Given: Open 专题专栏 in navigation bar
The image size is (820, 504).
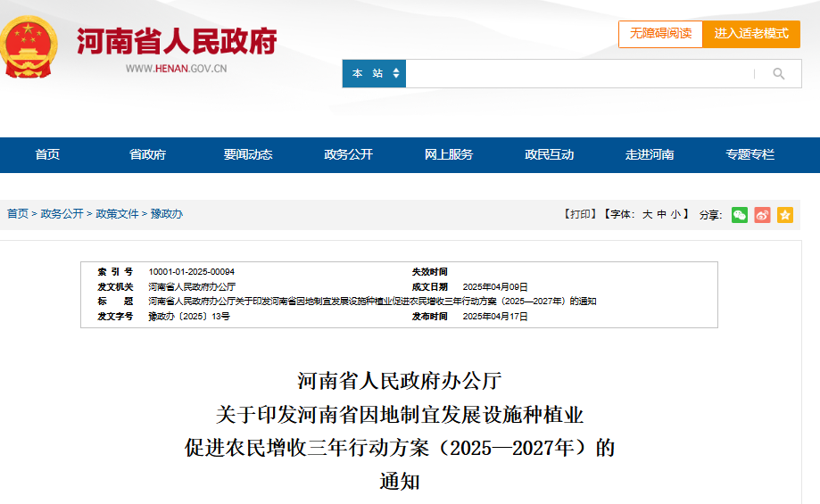Looking at the screenshot, I should [x=750, y=155].
